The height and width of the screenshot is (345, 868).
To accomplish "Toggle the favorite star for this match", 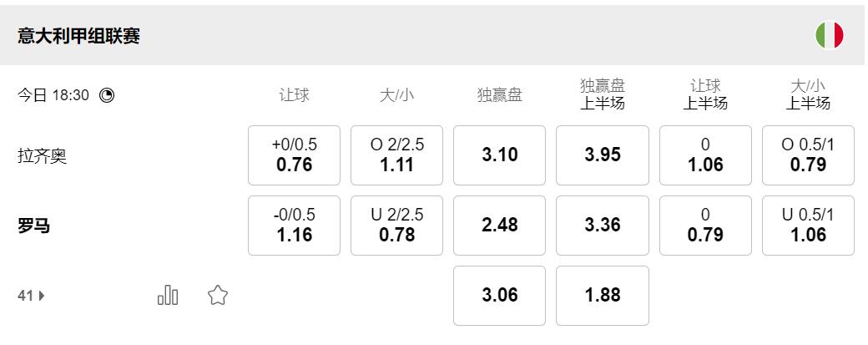I will coord(218,295).
